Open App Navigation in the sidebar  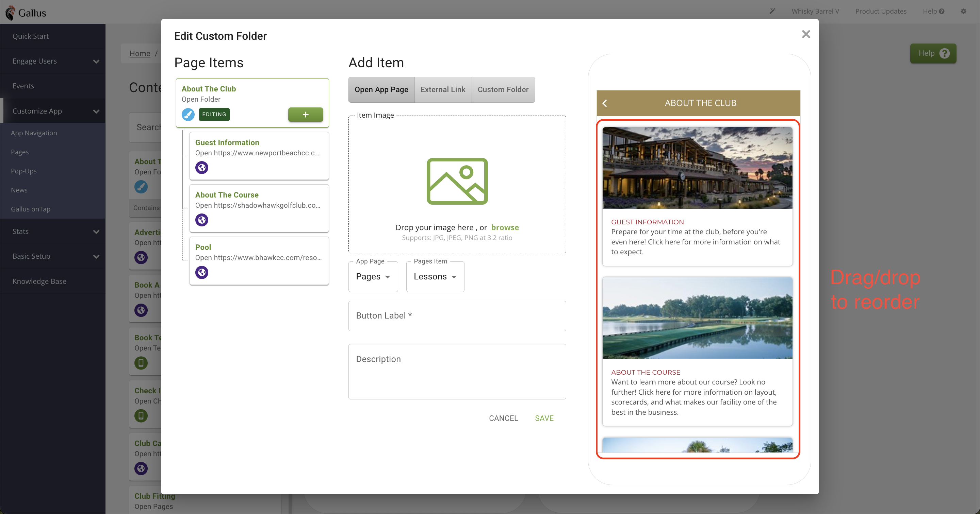pos(53,133)
